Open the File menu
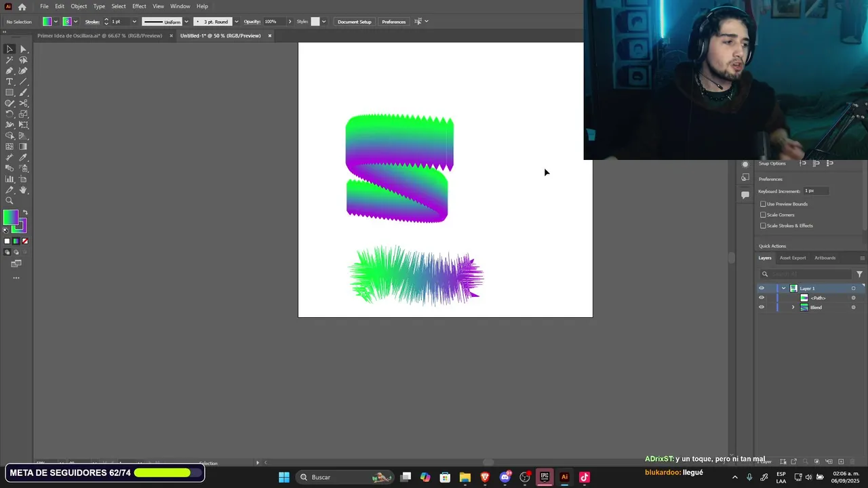This screenshot has height=488, width=868. coord(44,6)
